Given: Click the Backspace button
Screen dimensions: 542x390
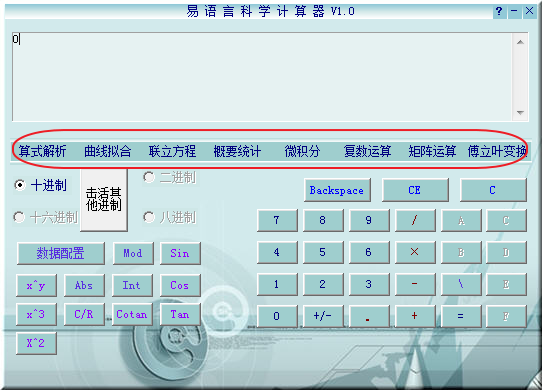Looking at the screenshot, I should 337,190.
